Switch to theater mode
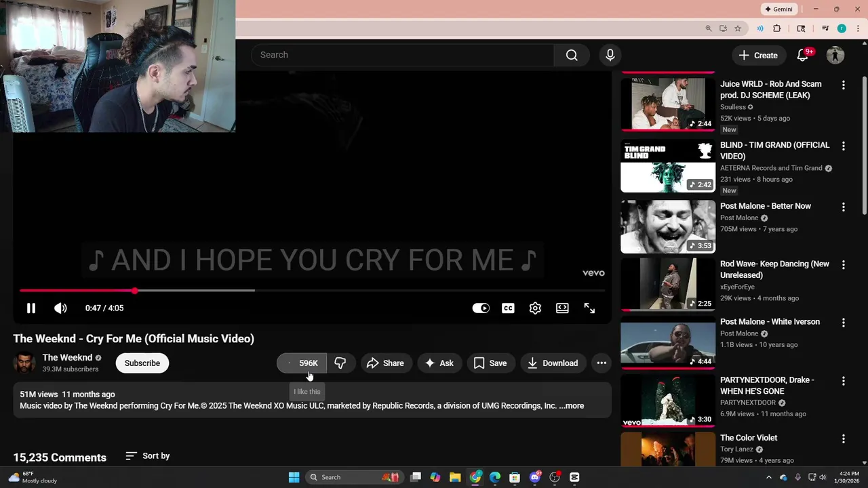Screen dimensions: 868x488 [x=562, y=308]
